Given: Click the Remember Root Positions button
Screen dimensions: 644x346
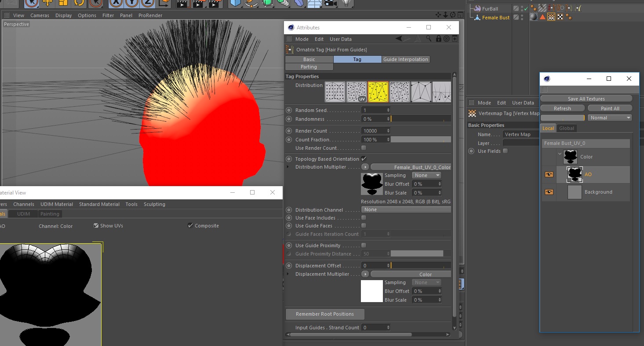Looking at the screenshot, I should coord(325,314).
